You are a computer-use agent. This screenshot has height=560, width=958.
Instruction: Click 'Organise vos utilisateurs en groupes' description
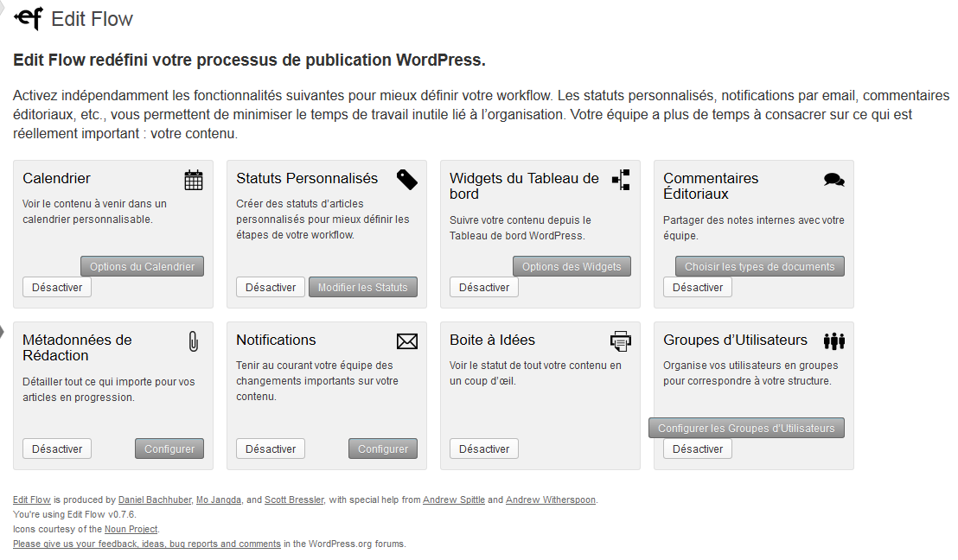tap(750, 373)
